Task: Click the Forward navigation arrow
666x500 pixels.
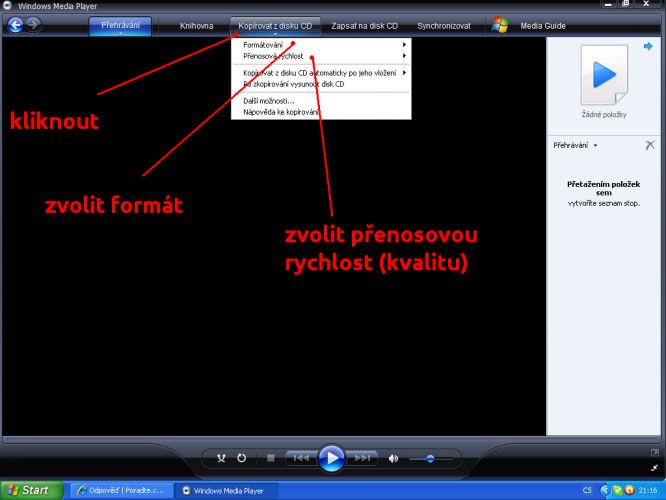Action: pyautogui.click(x=34, y=25)
